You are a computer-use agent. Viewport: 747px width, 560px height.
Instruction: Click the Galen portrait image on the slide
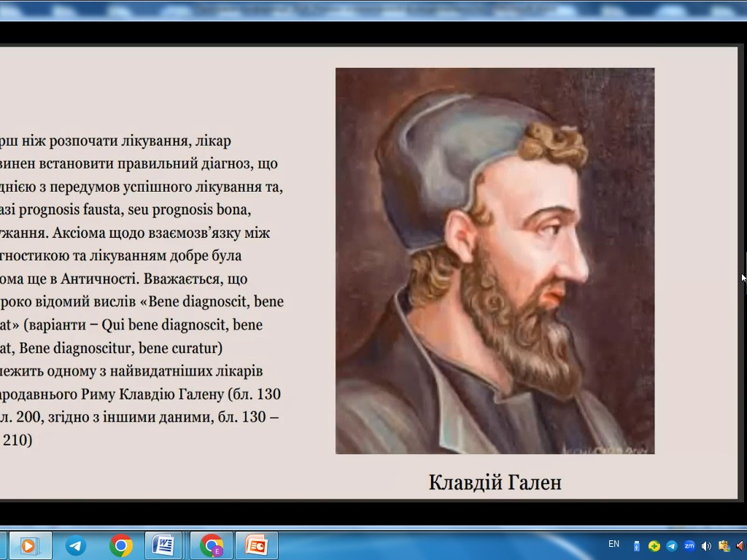(495, 260)
